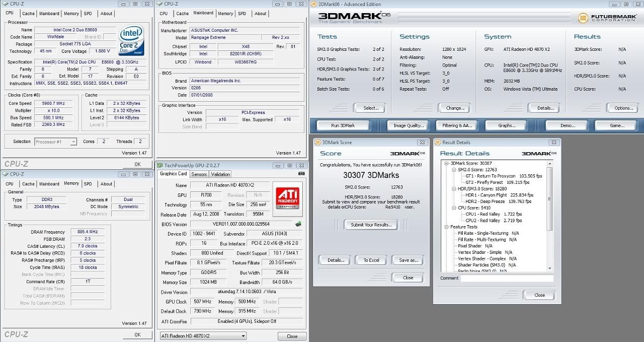Click Close button in Result Details window
The height and width of the screenshot is (342, 644).
click(x=539, y=295)
